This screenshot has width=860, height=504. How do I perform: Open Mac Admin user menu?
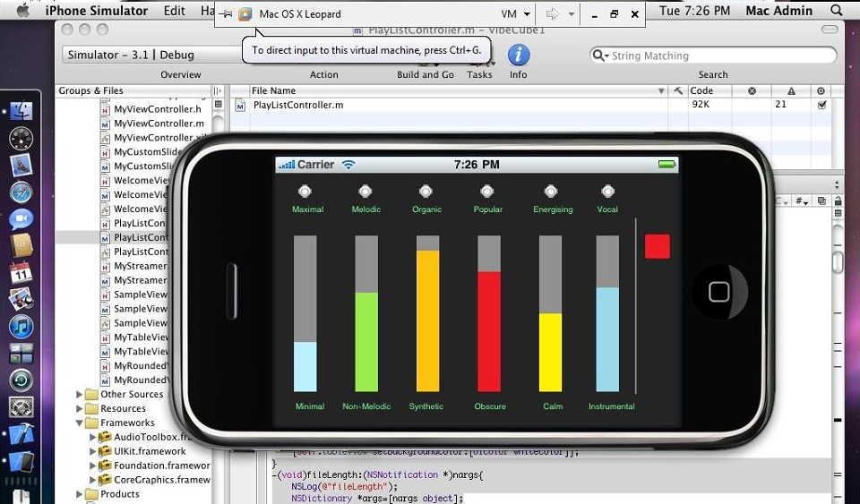pos(778,11)
